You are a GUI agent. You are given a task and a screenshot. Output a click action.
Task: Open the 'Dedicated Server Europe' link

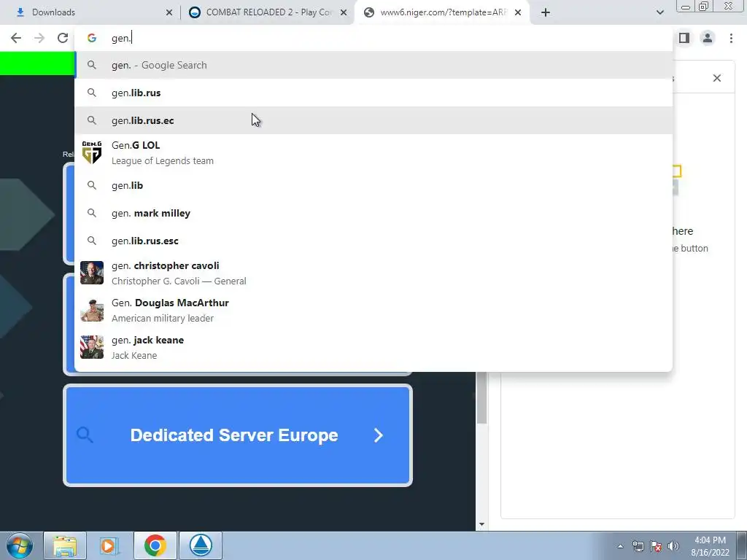[x=237, y=435]
